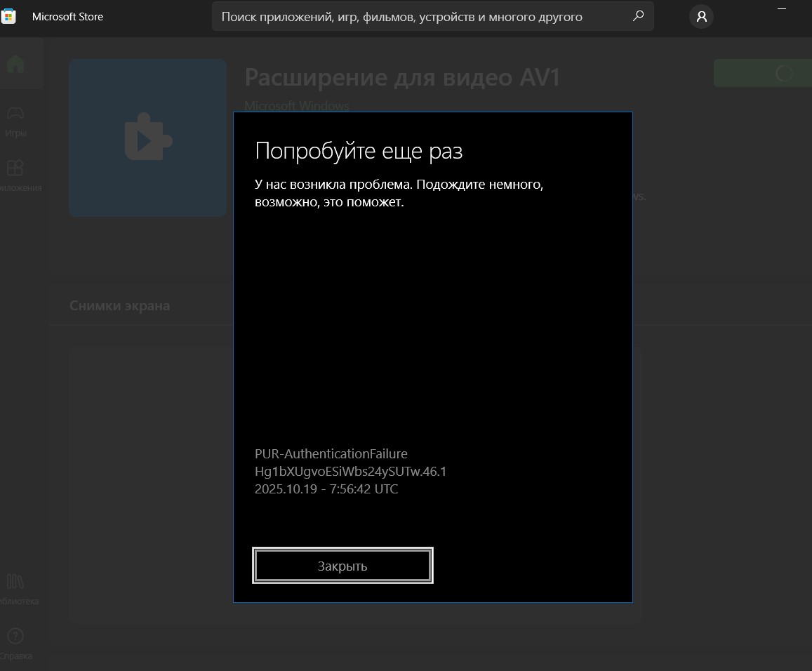Screen dimensions: 812x671
Task: Minimize the Microsoft Store window
Action: [781, 9]
